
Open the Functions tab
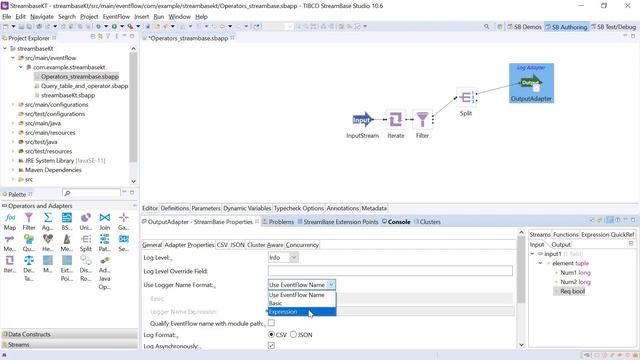(x=566, y=235)
